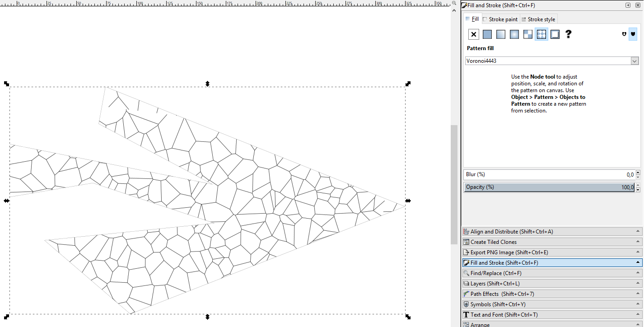Set fill to unknown paint question mark
644x327 pixels.
[x=568, y=34]
